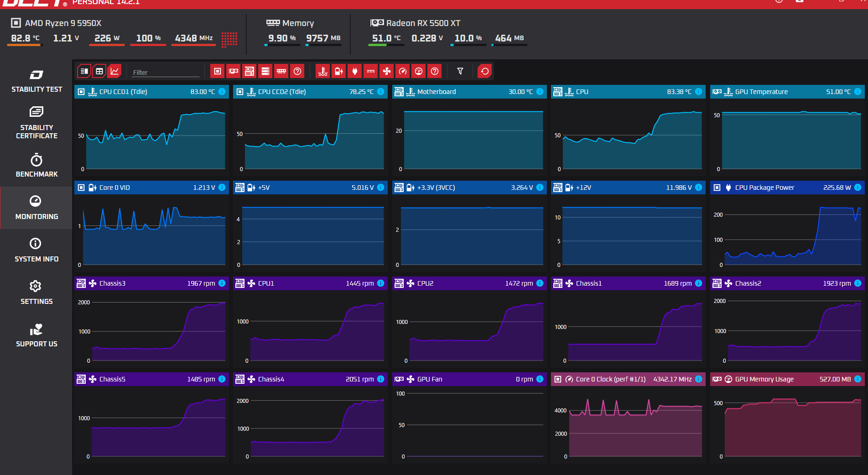This screenshot has height=475, width=868.
Task: Toggle the memory module source filter
Action: 281,71
